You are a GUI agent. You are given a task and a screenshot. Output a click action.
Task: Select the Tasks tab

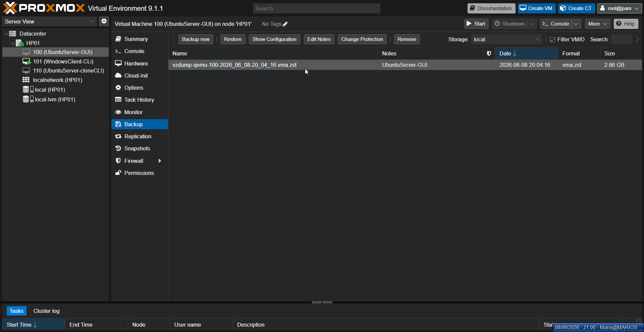16,311
